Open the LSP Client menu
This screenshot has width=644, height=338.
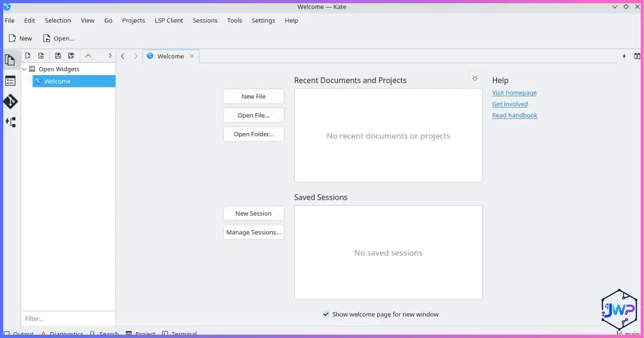tap(169, 20)
